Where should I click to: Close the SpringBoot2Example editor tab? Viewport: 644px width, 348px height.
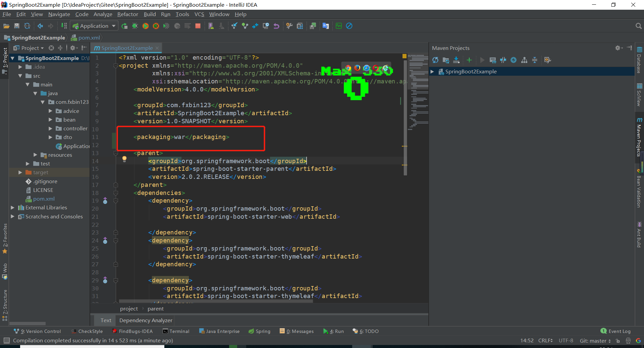pos(157,48)
